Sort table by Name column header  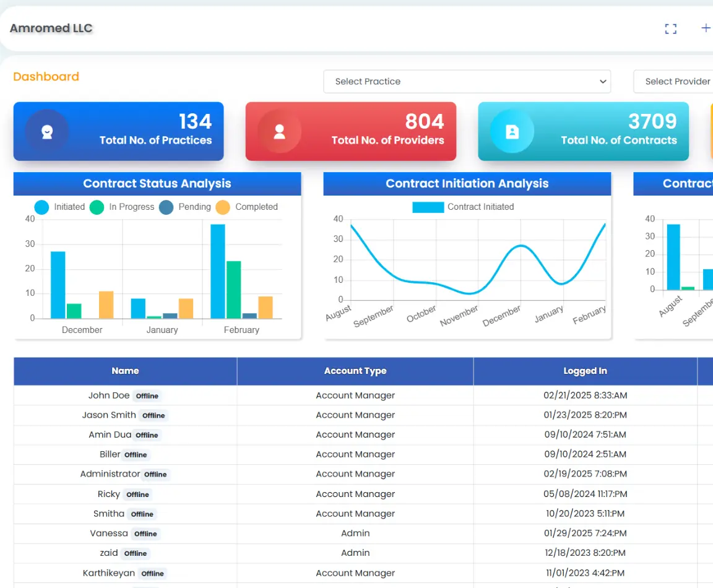(125, 371)
